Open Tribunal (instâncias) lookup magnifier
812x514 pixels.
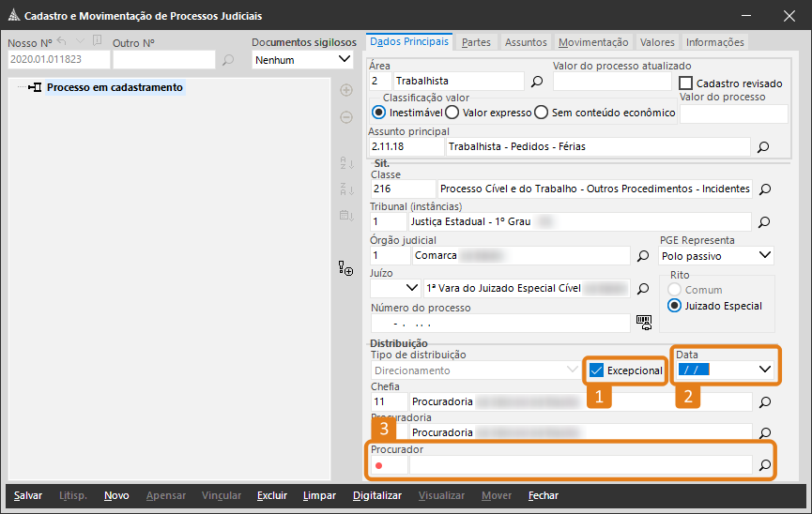764,222
